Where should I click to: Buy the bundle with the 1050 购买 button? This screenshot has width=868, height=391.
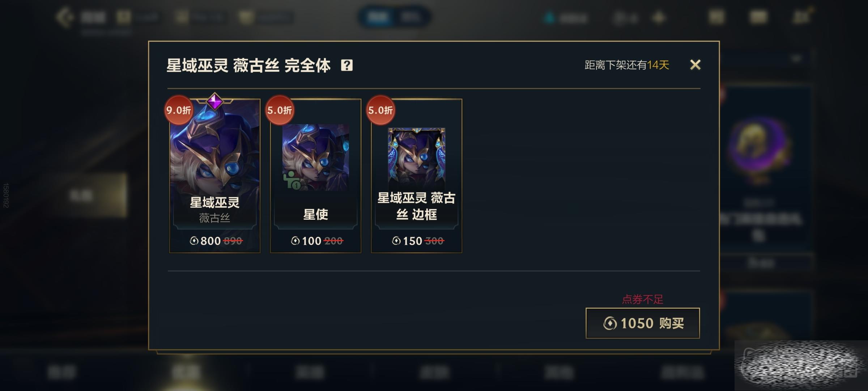point(643,323)
